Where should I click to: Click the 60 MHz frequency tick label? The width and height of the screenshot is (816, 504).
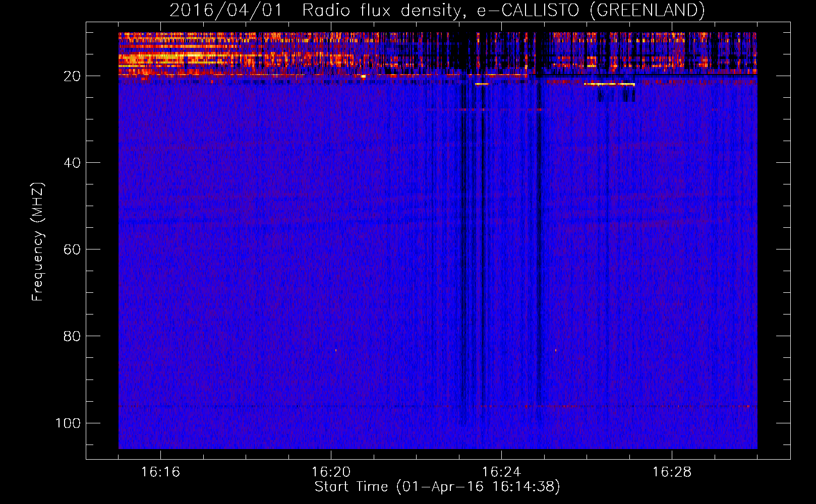[x=72, y=249]
